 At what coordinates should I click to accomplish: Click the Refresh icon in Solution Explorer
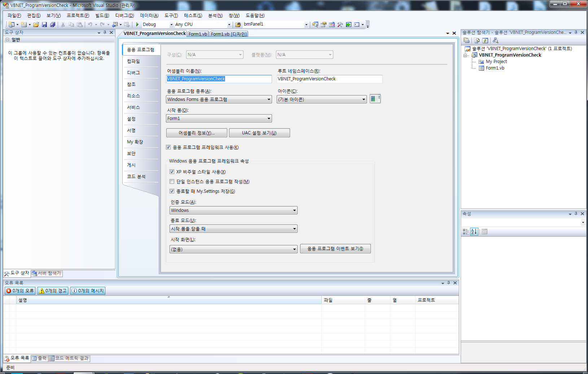tap(485, 40)
